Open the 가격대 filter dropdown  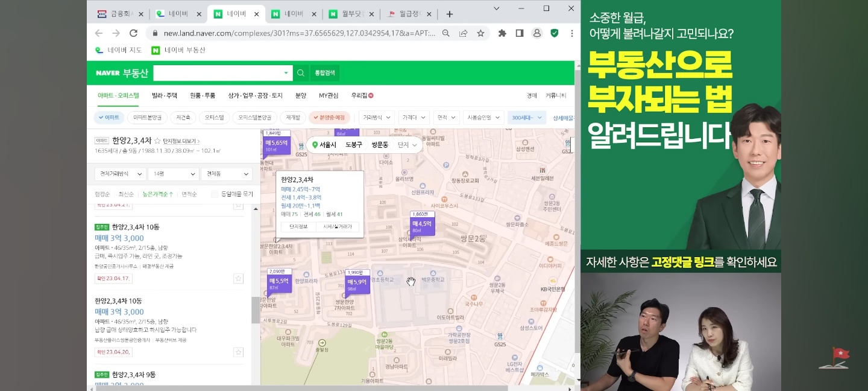click(414, 118)
